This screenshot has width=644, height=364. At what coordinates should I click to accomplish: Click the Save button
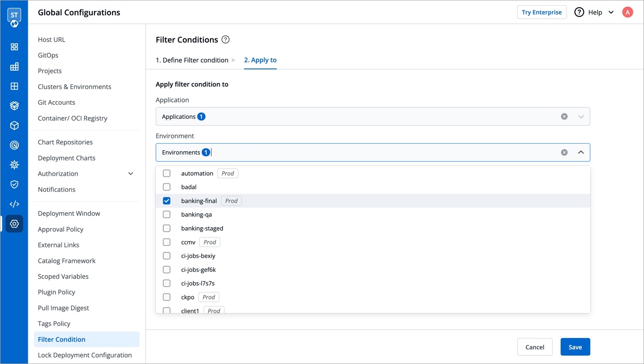575,347
